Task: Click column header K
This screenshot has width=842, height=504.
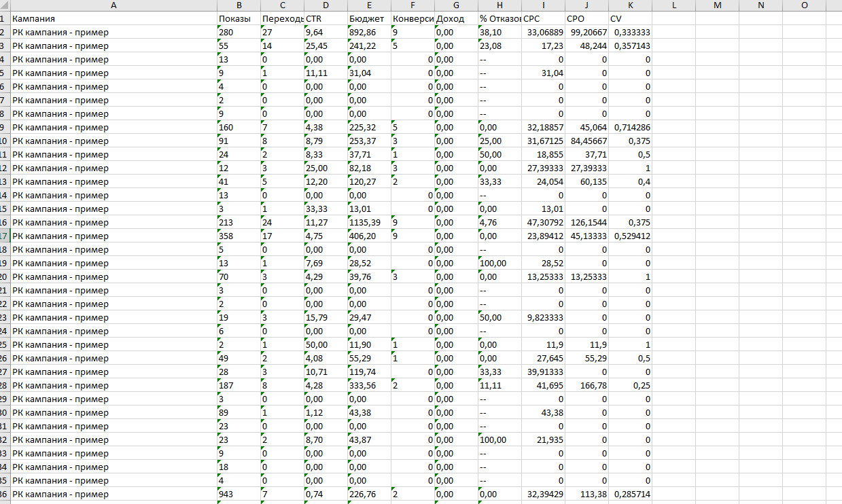Action: (x=630, y=5)
